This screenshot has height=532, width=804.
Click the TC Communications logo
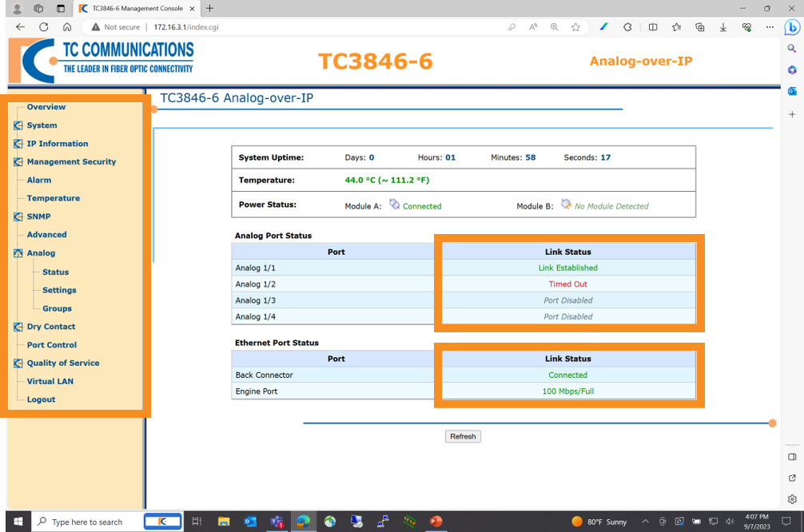pos(101,61)
